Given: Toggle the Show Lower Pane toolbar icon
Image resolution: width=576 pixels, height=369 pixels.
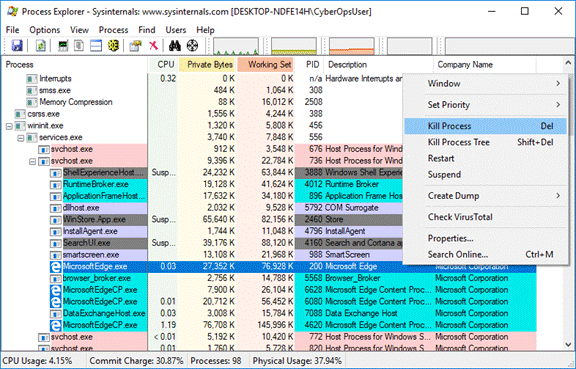Looking at the screenshot, I should coord(96,46).
